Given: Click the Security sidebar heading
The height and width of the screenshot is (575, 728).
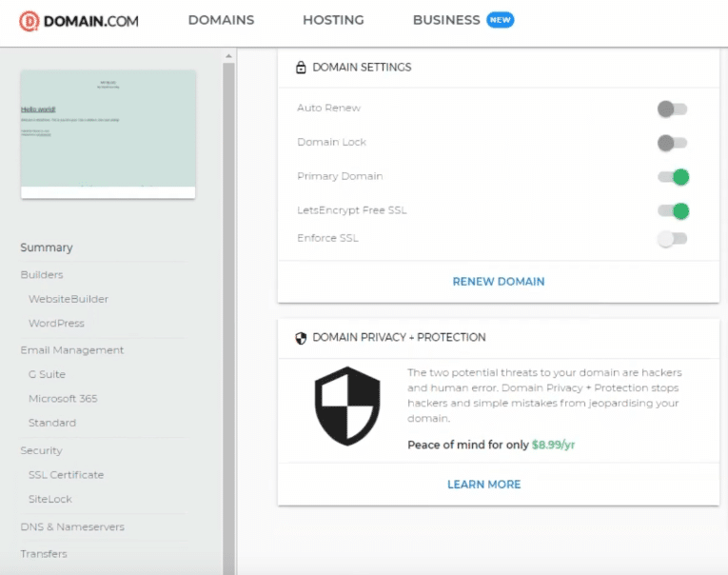Looking at the screenshot, I should click(x=41, y=450).
